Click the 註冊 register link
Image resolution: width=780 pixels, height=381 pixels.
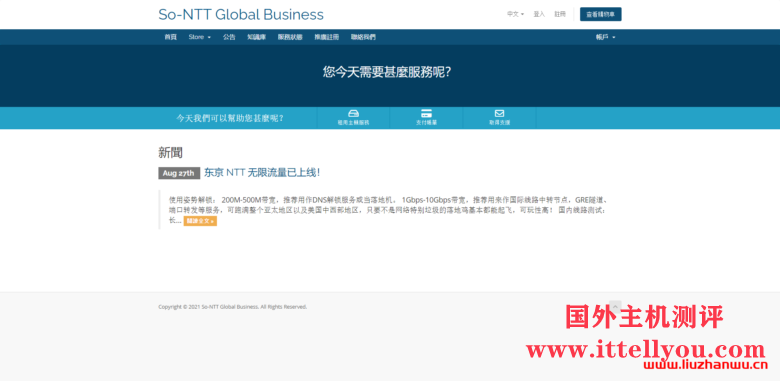[560, 14]
